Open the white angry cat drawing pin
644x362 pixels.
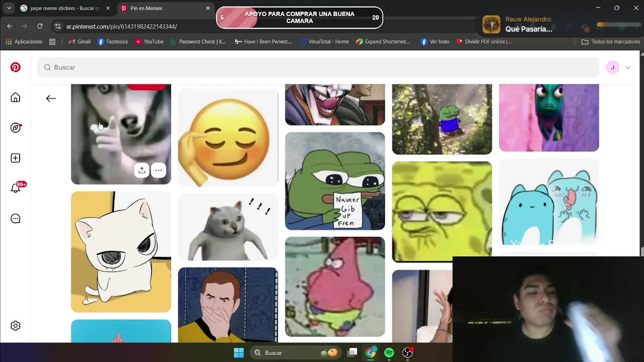click(x=121, y=252)
